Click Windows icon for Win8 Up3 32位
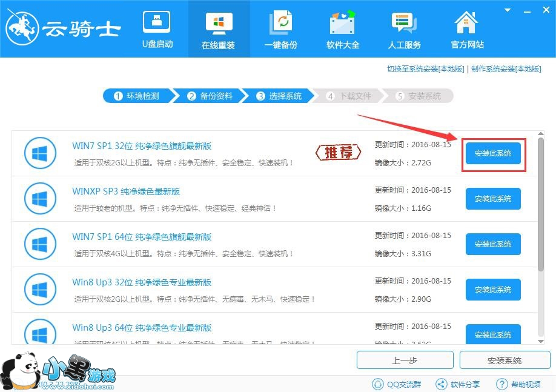The width and height of the screenshot is (556, 392). pos(40,290)
